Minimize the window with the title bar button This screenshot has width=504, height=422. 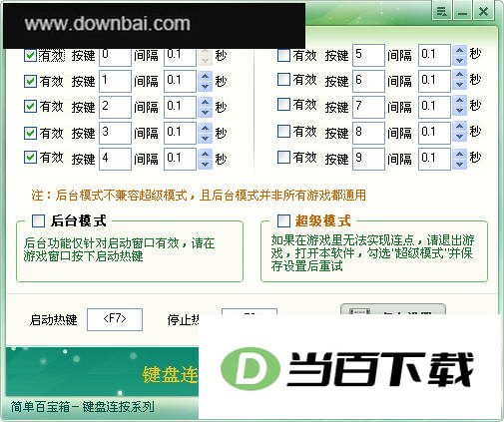[x=462, y=12]
